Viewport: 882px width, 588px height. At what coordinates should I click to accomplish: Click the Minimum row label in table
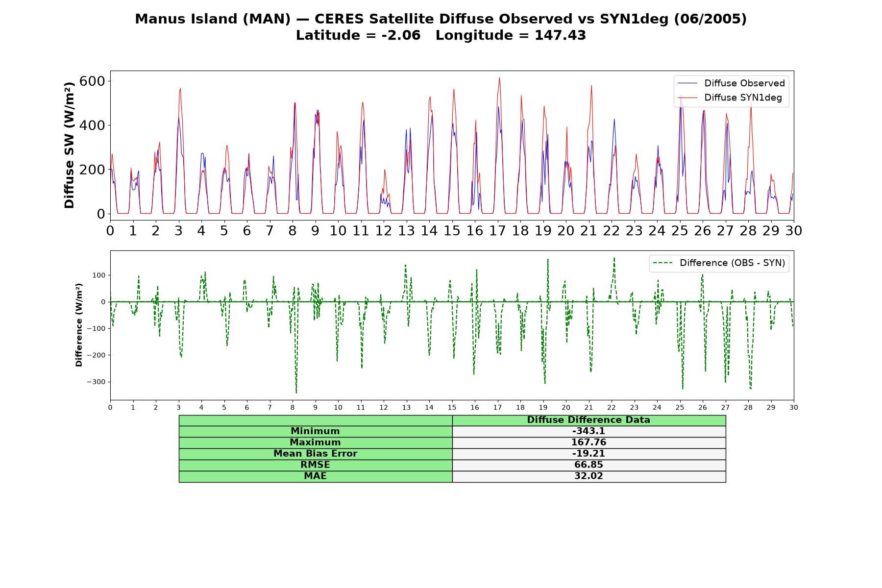point(315,431)
